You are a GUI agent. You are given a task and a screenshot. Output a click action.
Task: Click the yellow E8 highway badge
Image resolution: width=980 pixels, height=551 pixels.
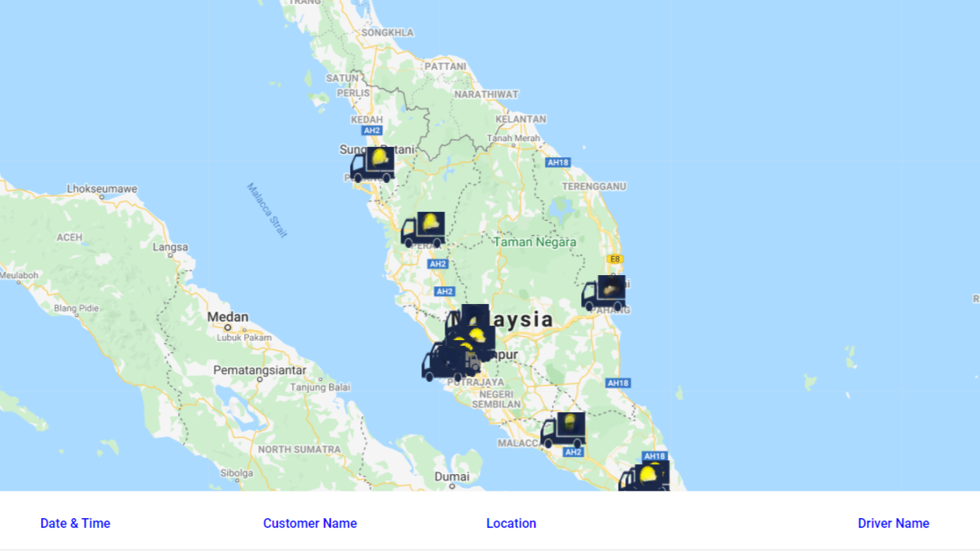[614, 259]
